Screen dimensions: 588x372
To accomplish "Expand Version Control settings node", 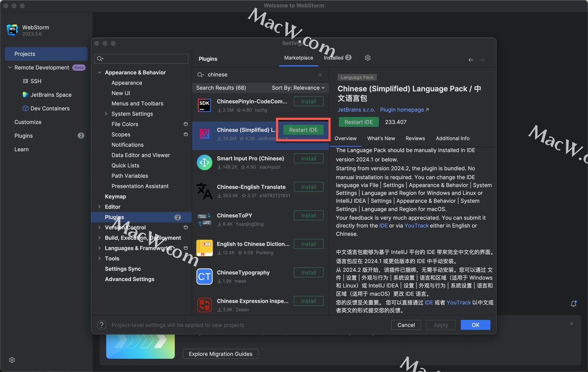I will pos(100,227).
